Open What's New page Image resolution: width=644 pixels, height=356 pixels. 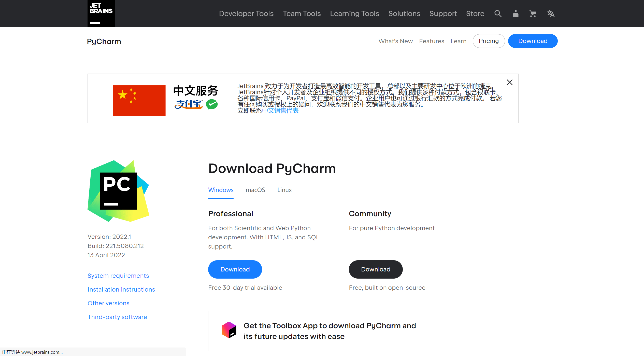(395, 41)
